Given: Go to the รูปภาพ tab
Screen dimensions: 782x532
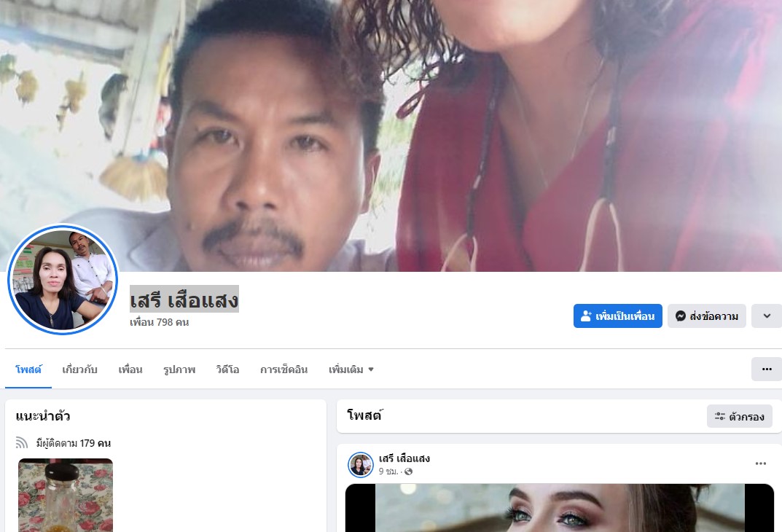Looking at the screenshot, I should (x=179, y=369).
